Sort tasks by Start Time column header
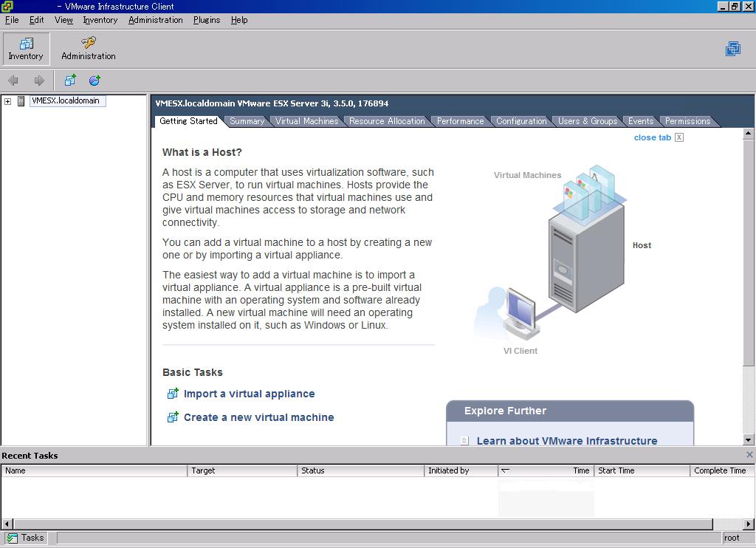Viewport: 756px width, 548px height. click(642, 470)
